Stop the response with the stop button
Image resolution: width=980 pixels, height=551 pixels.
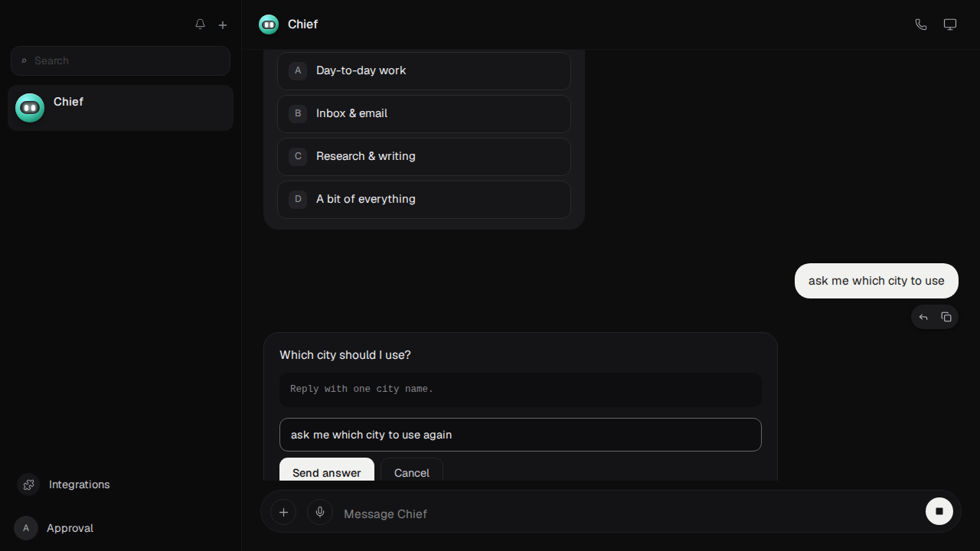939,511
